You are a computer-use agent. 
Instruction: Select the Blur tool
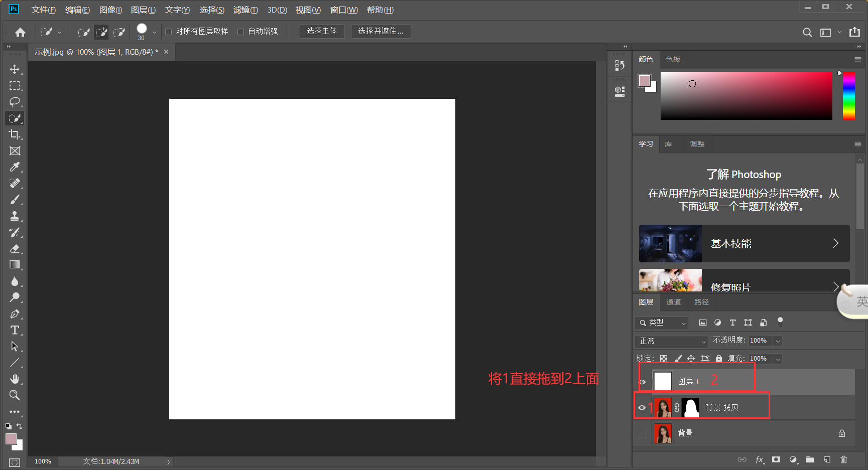[x=15, y=281]
